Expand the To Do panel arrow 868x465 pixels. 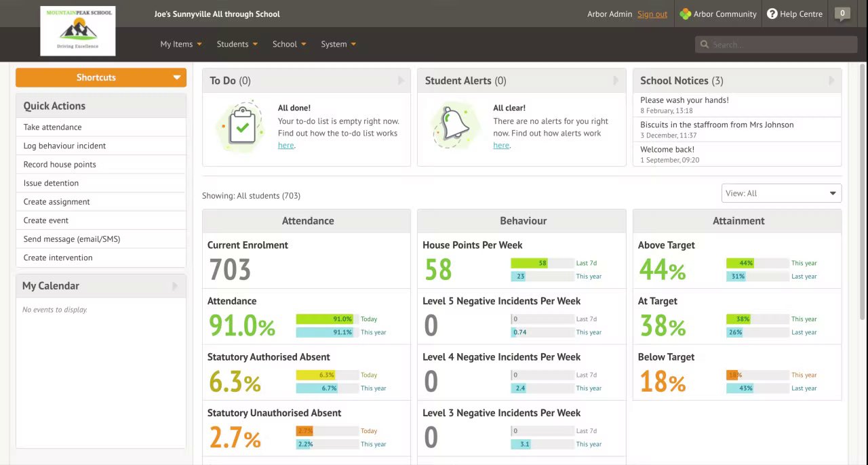click(x=401, y=81)
